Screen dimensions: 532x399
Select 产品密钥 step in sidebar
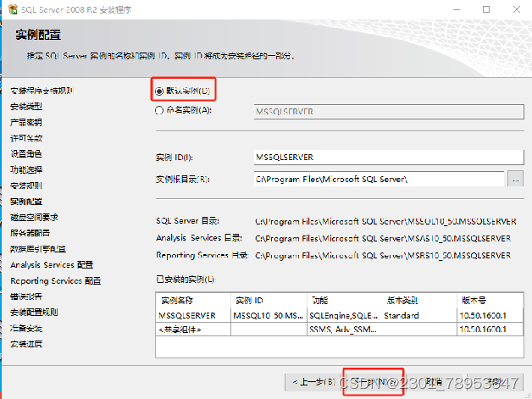click(x=26, y=122)
